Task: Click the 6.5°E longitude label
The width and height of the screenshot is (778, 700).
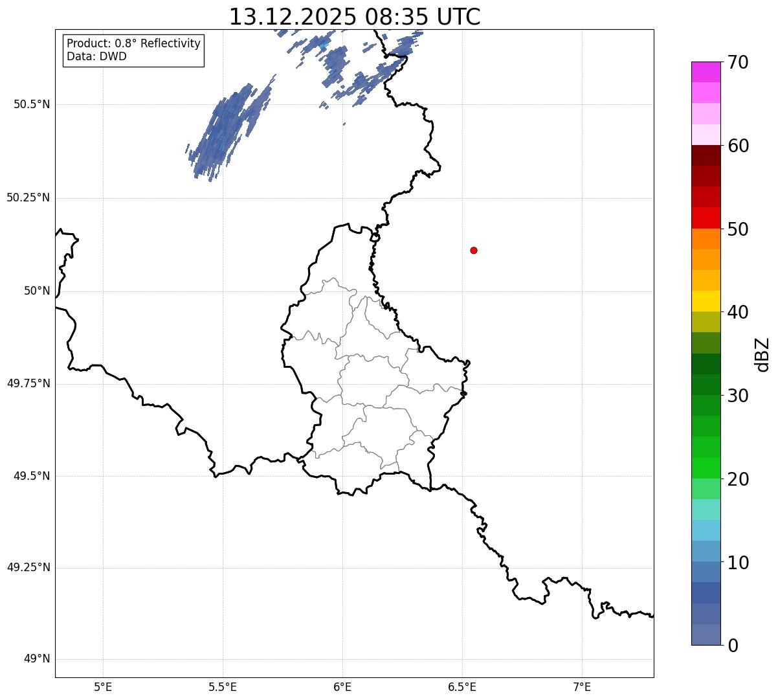Action: point(462,687)
